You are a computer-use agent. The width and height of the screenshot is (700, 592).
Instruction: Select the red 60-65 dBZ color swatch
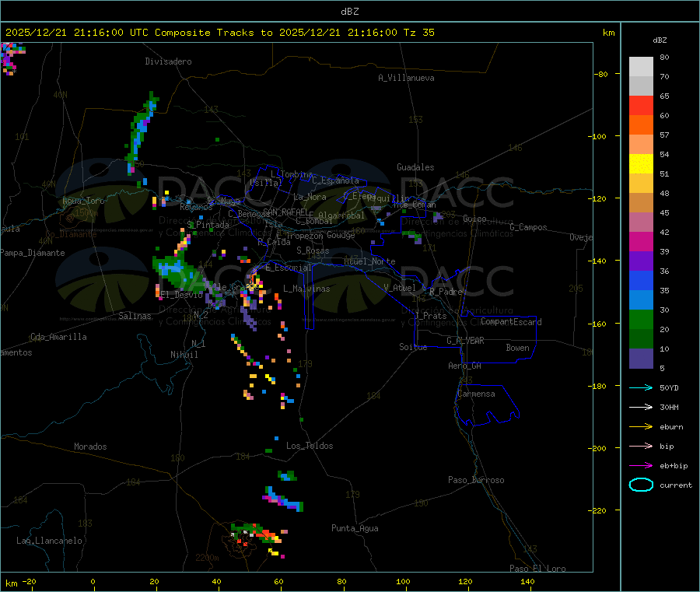point(641,105)
